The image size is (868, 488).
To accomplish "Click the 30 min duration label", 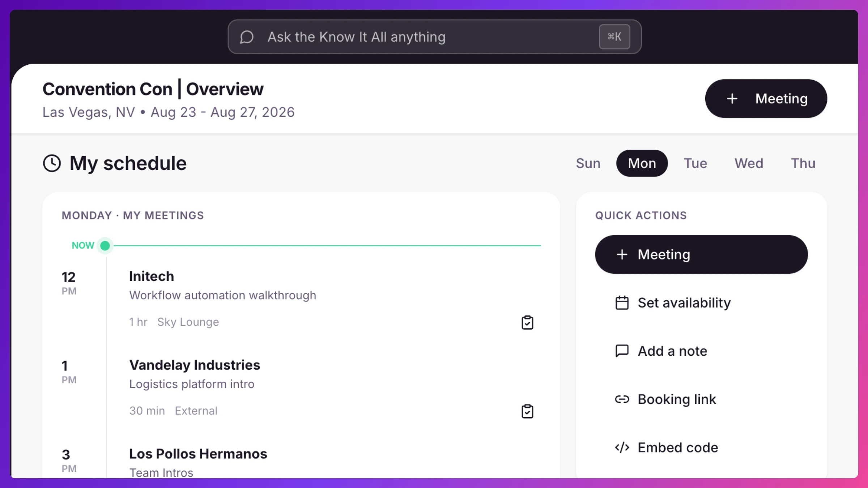I will point(147,411).
